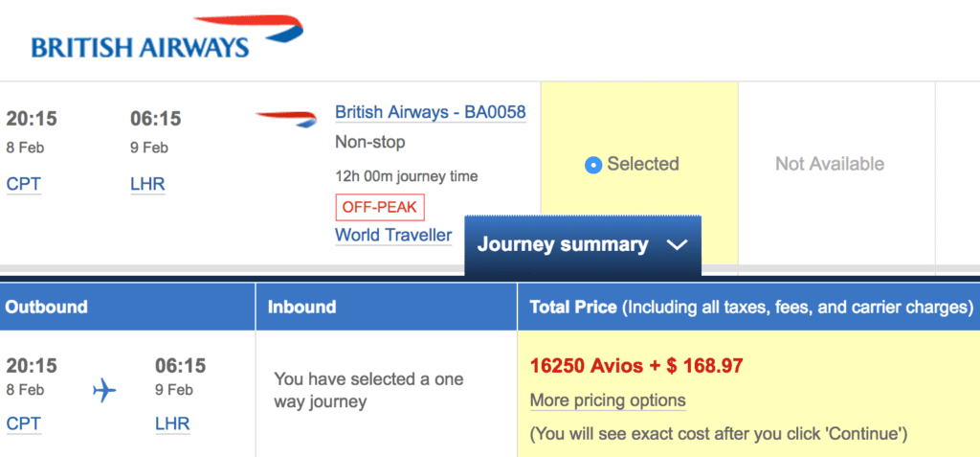The image size is (980, 457).
Task: Open LHR airport link in flight result row
Action: (x=147, y=184)
